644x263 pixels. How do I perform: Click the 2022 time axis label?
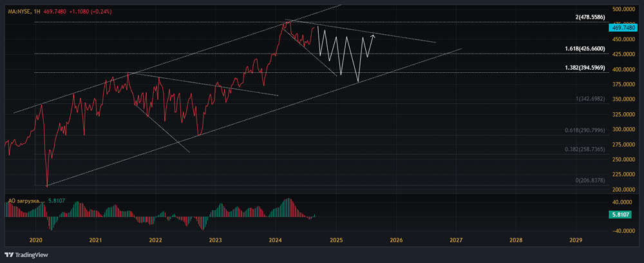coord(156,240)
